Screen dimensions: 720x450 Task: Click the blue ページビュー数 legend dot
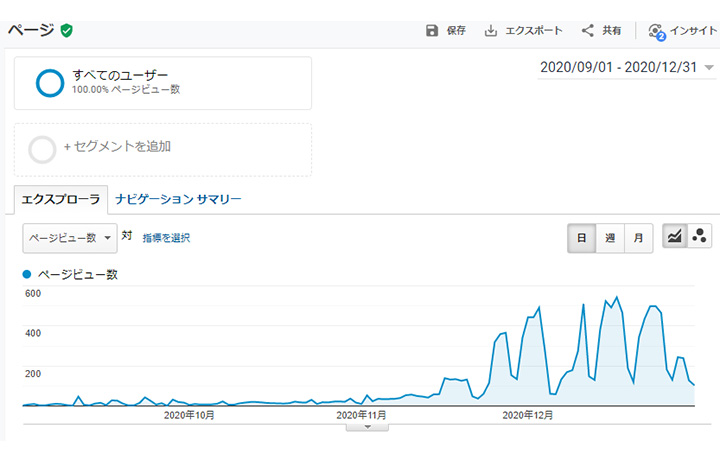pyautogui.click(x=27, y=274)
